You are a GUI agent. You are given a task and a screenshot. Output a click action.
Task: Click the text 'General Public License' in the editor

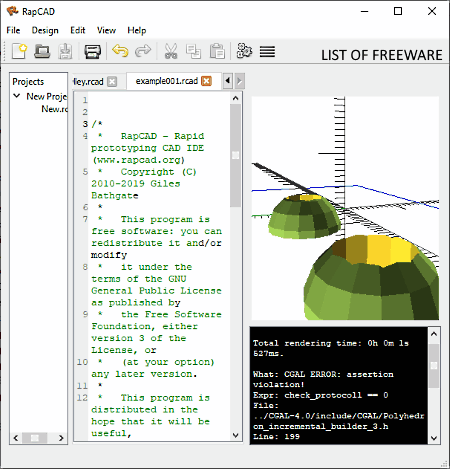[156, 291]
